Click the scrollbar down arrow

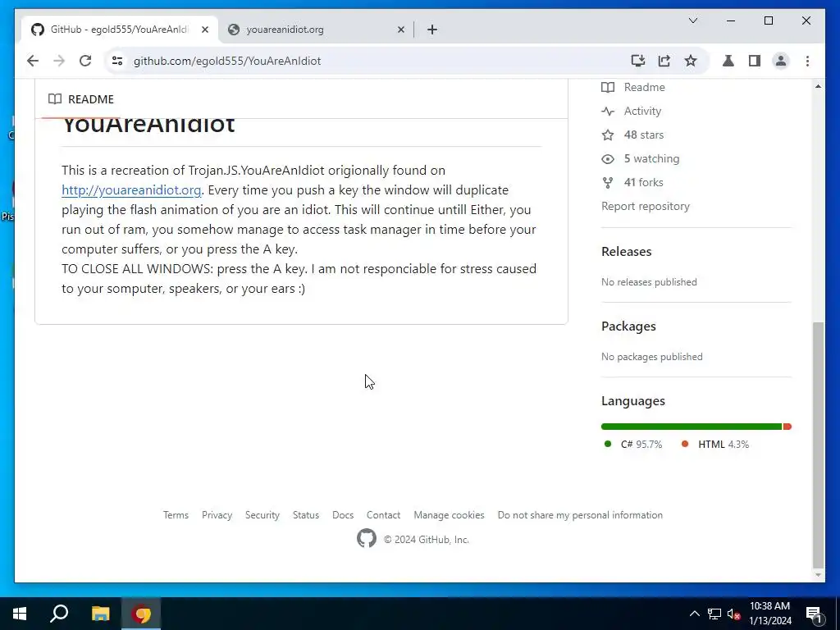[x=818, y=575]
